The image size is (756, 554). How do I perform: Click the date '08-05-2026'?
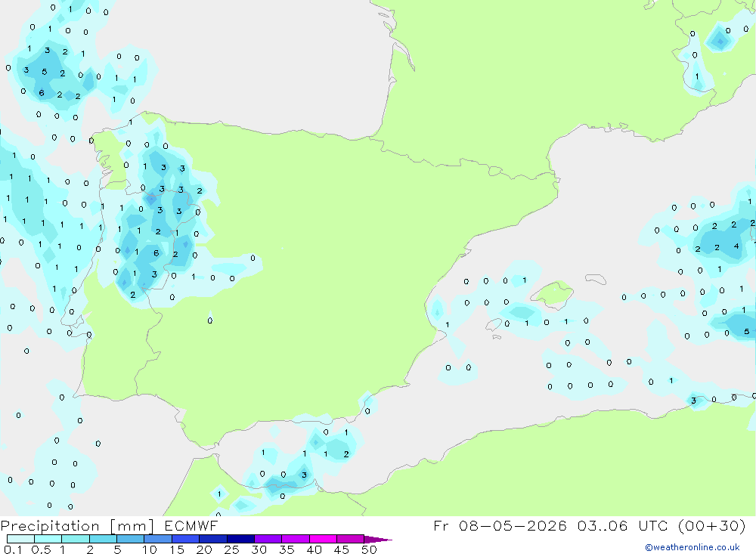tap(513, 525)
